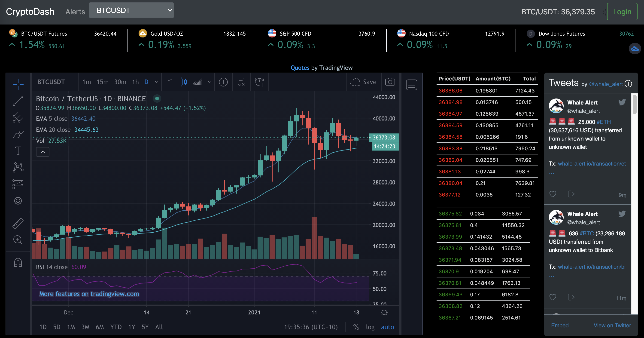Image resolution: width=644 pixels, height=338 pixels.
Task: Click the Twitter bird on first Whale Alert tweet
Action: [622, 102]
